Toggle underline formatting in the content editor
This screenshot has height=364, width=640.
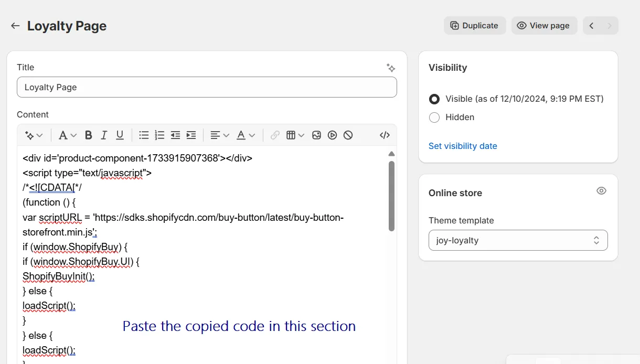(x=120, y=135)
